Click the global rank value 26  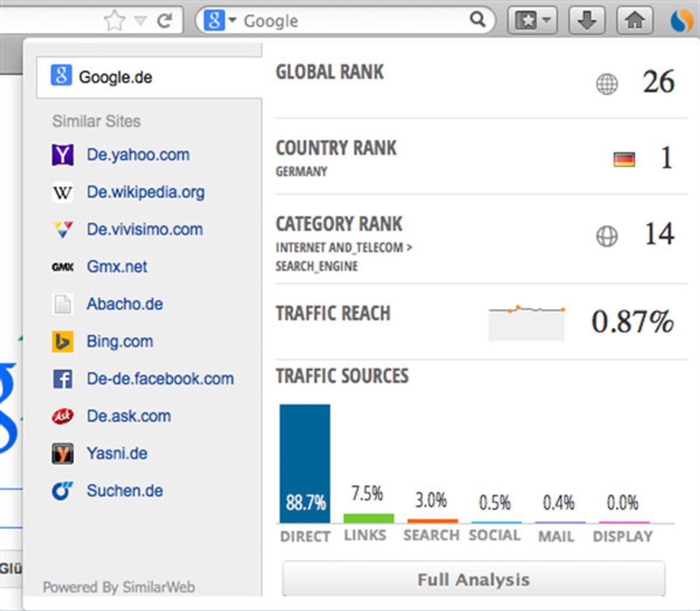point(659,82)
